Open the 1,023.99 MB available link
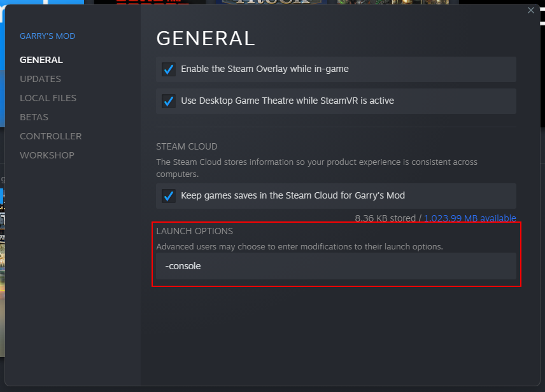This screenshot has height=392, width=545. (470, 218)
